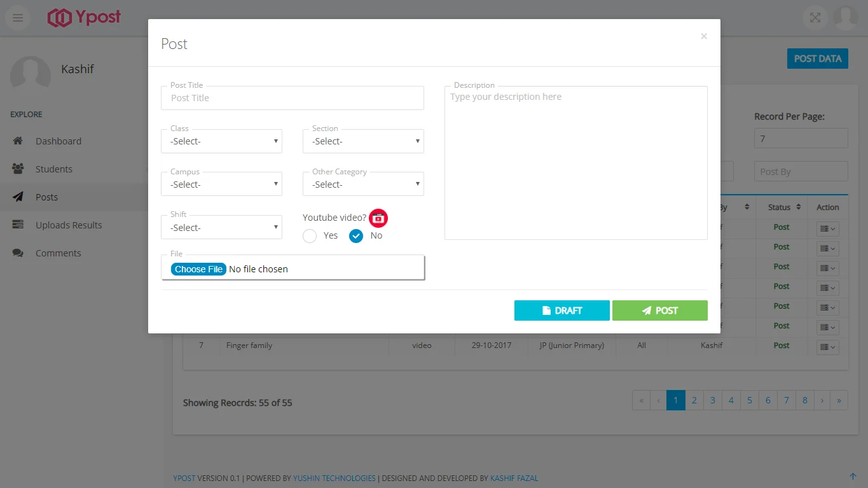Image resolution: width=868 pixels, height=488 pixels.
Task: Click the green POST button
Action: pos(659,310)
